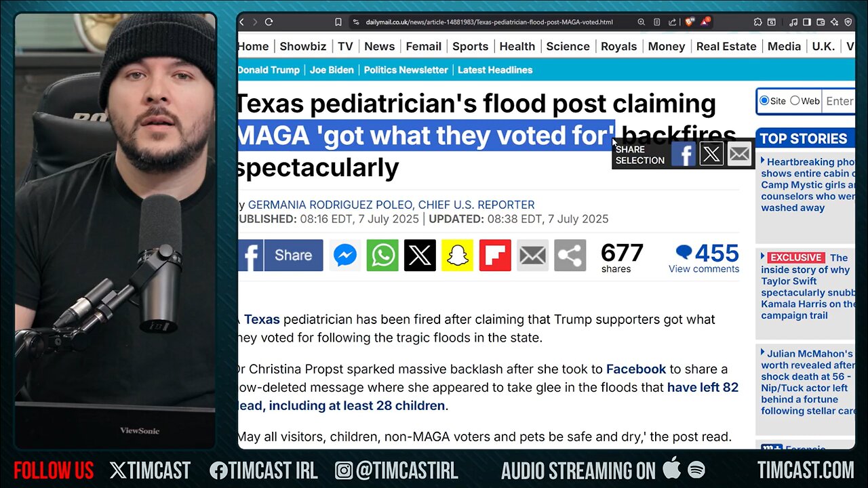Open the Health section
The image size is (868, 488).
click(517, 46)
